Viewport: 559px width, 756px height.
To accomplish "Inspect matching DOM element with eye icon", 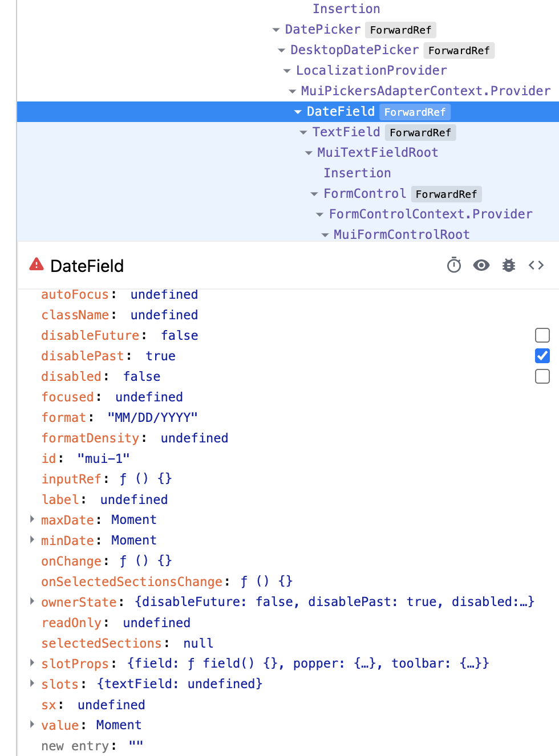I will point(481,265).
